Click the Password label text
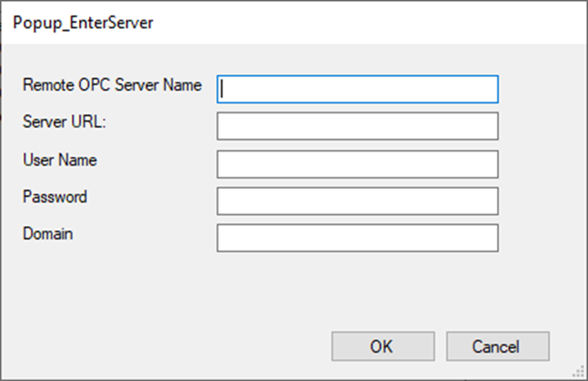 pyautogui.click(x=54, y=197)
